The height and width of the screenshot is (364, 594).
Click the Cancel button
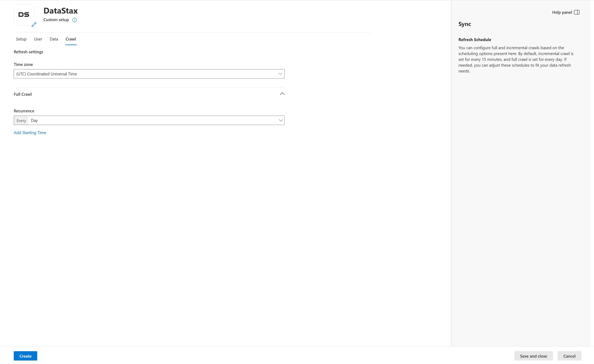[569, 356]
